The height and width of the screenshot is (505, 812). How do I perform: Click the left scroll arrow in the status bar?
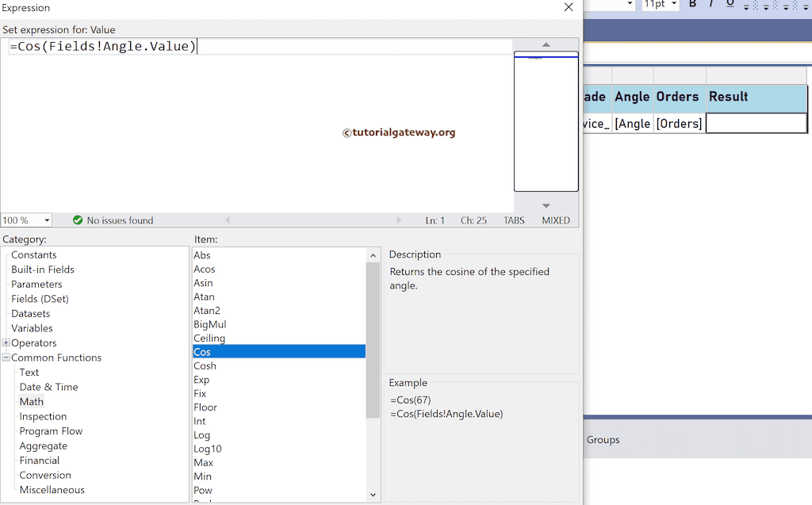click(x=228, y=220)
